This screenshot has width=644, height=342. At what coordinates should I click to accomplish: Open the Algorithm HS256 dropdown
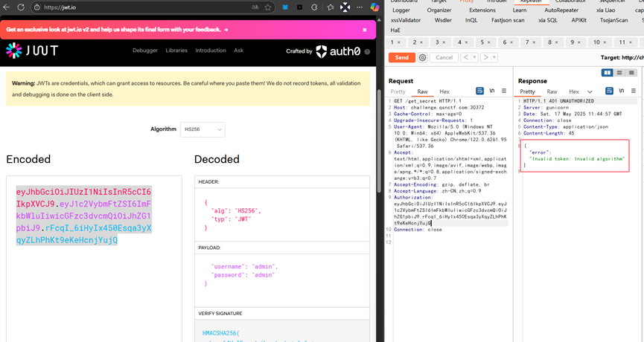point(203,129)
